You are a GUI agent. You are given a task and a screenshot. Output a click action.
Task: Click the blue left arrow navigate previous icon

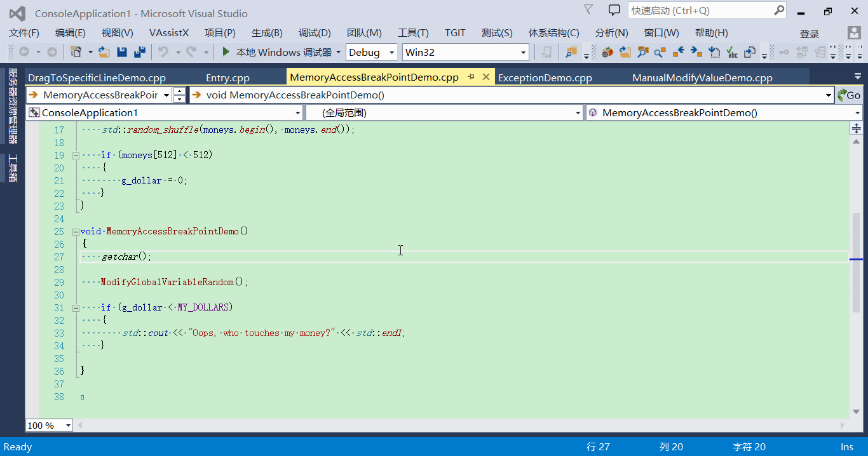point(679,52)
